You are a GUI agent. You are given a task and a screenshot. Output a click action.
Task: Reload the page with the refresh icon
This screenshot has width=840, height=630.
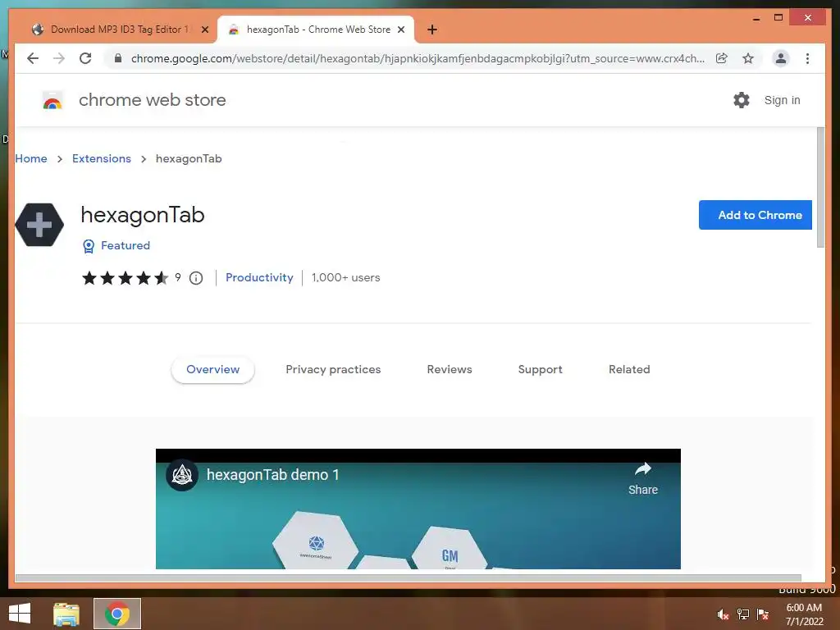[x=85, y=58]
